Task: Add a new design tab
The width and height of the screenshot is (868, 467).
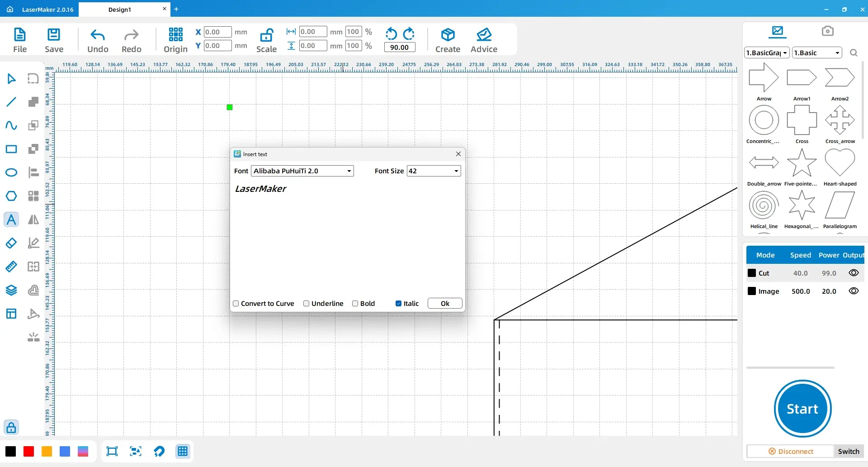Action: click(x=176, y=9)
